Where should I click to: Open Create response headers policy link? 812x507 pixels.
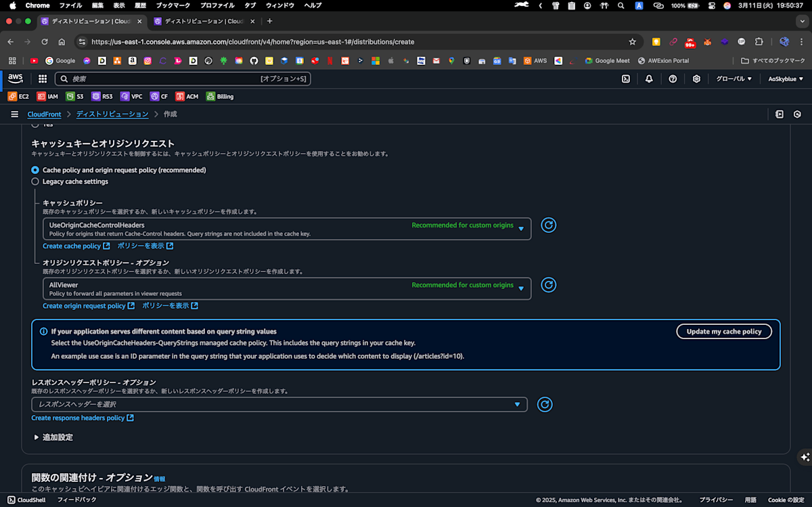click(x=82, y=418)
